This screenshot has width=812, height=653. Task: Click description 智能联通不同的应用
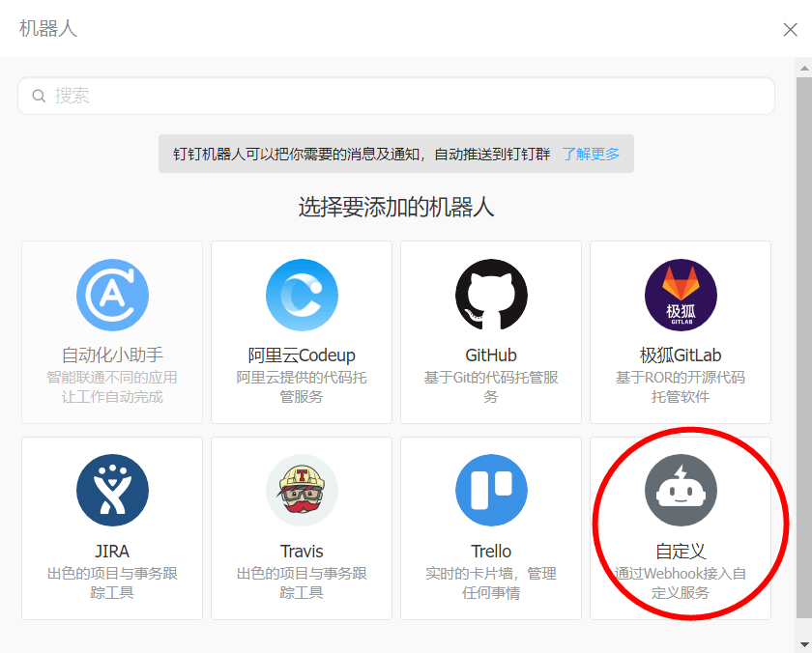click(x=112, y=378)
